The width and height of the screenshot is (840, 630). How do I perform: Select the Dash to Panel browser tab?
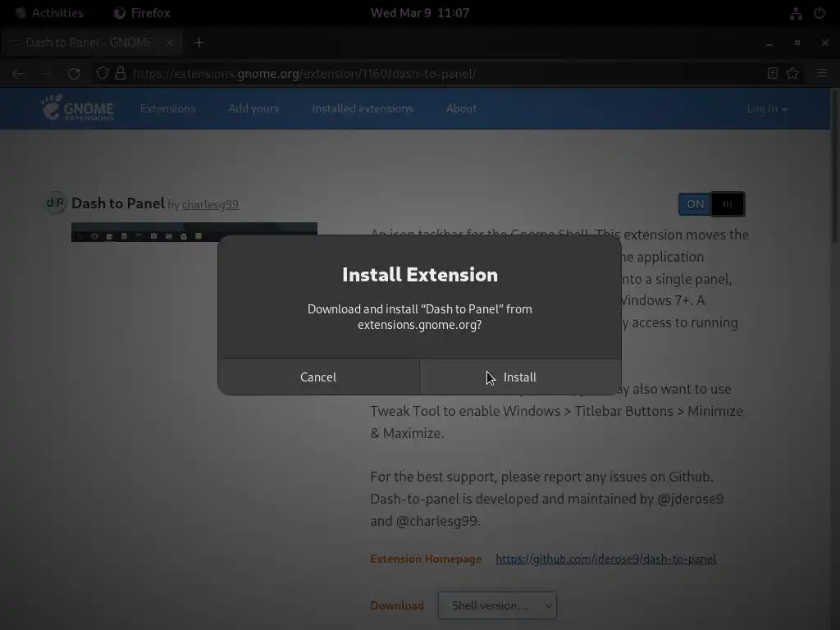click(91, 43)
